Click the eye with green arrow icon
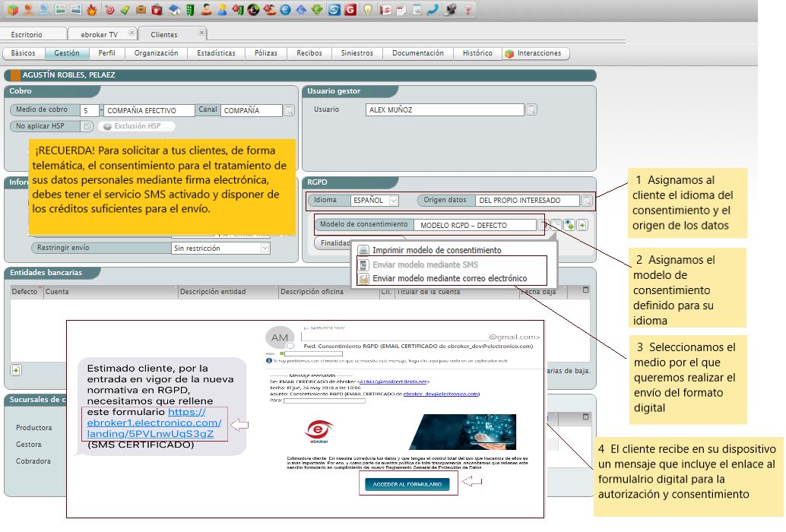 [x=569, y=225]
